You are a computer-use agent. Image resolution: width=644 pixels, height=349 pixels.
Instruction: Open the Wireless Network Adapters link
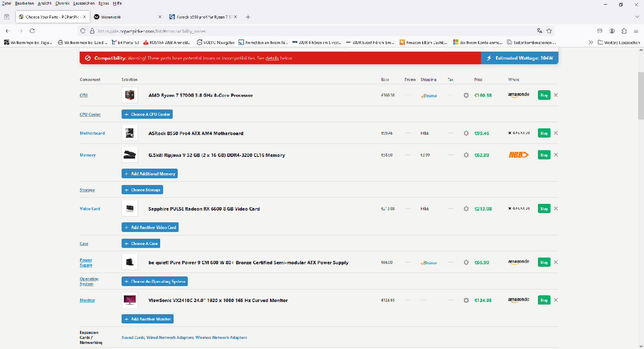221,338
